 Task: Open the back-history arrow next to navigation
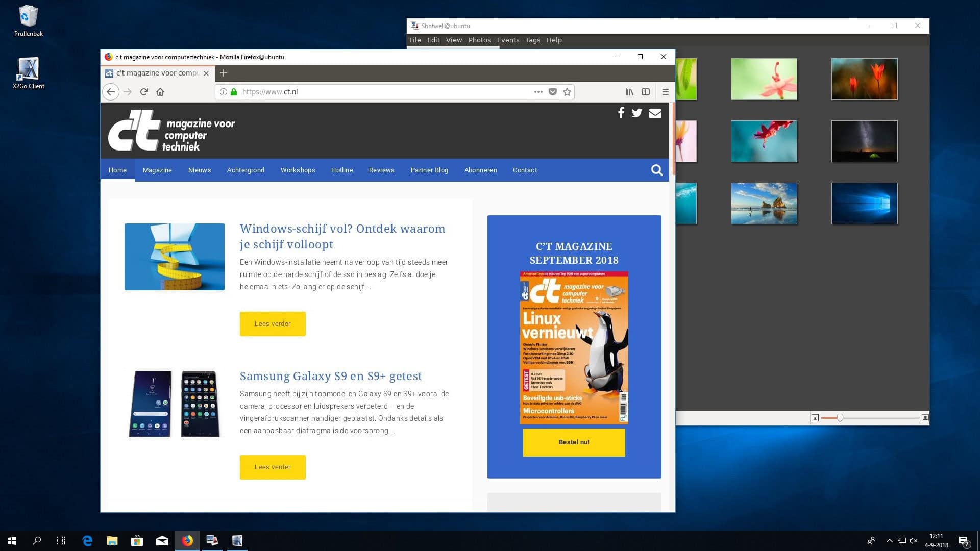(x=111, y=92)
